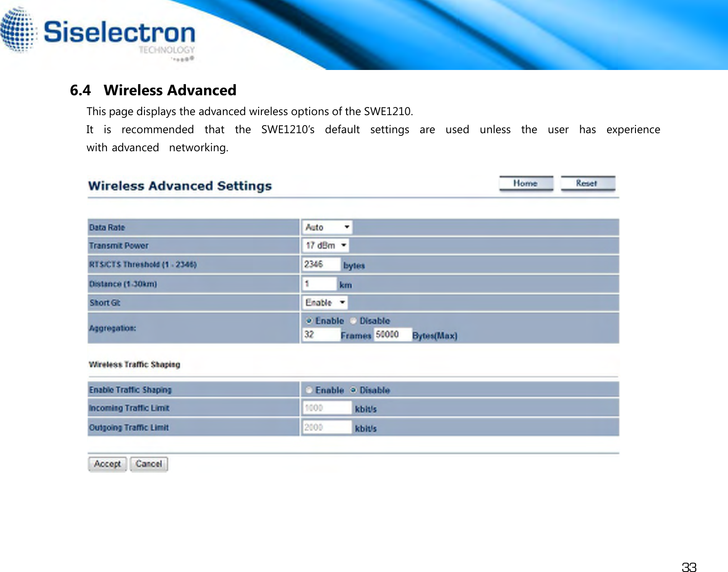Select Aggregation Enable radio button

click(309, 321)
